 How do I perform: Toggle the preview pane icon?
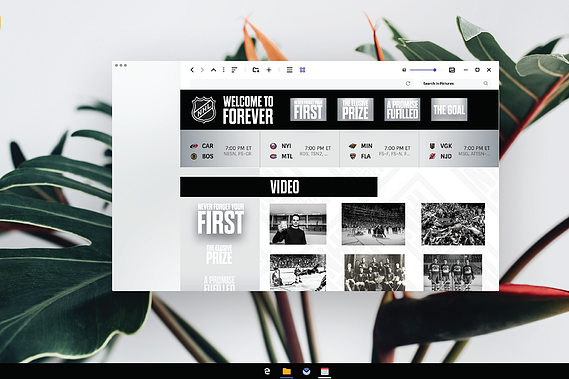[x=452, y=70]
